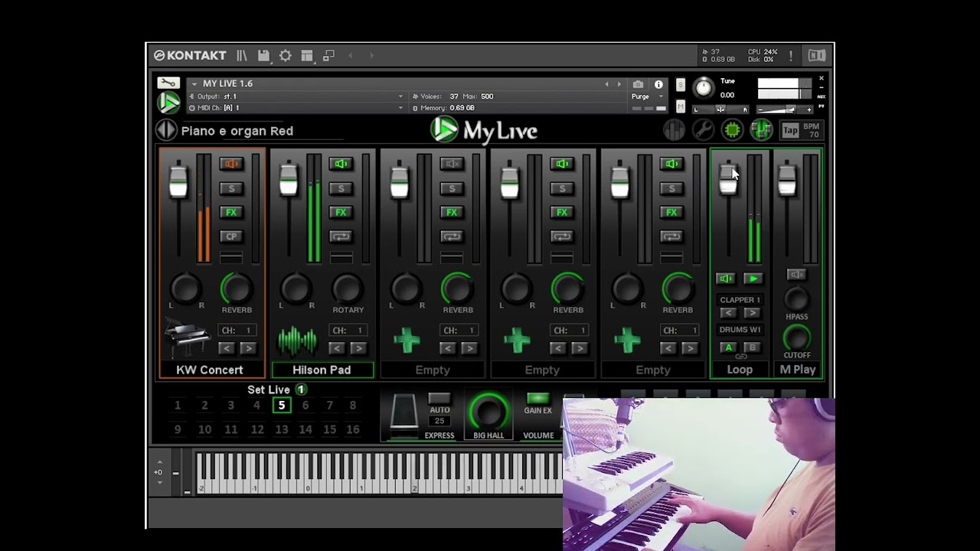Click the expression pedal icon

(x=403, y=413)
